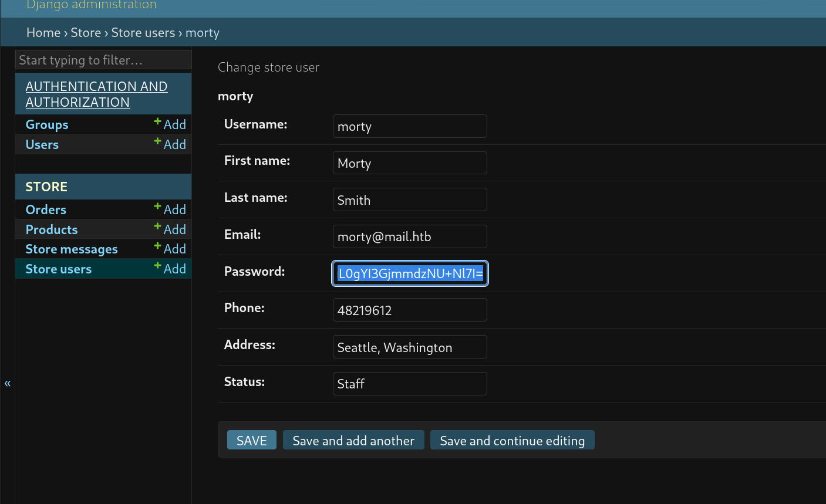Open Authentication and Authorization section link
Viewport: 826px width, 504px height.
point(97,94)
